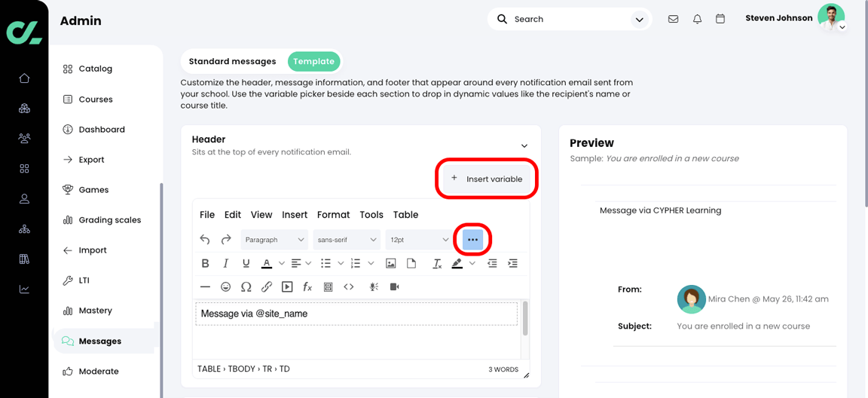This screenshot has width=868, height=398.
Task: Open the Insert menu in editor
Action: pos(295,215)
